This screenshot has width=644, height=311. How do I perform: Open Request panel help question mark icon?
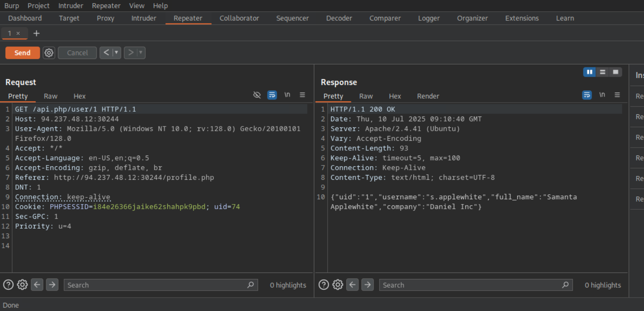coord(8,285)
